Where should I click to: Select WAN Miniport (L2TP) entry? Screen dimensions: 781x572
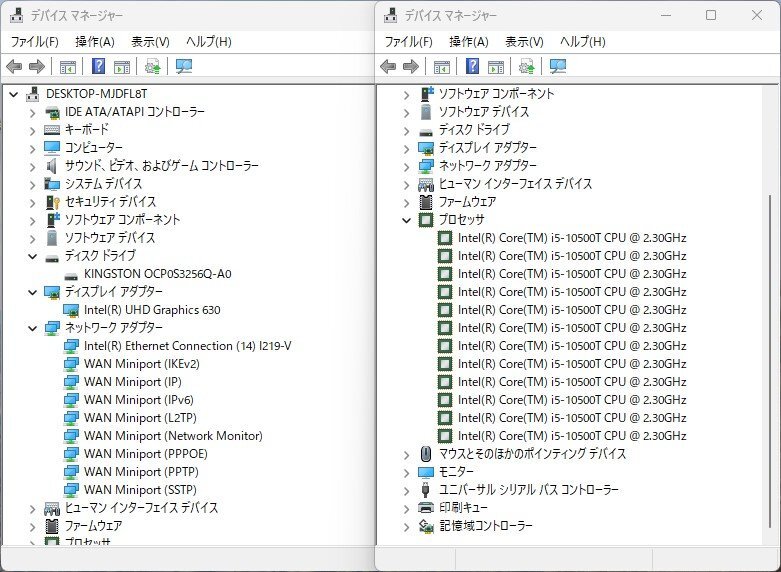(140, 418)
